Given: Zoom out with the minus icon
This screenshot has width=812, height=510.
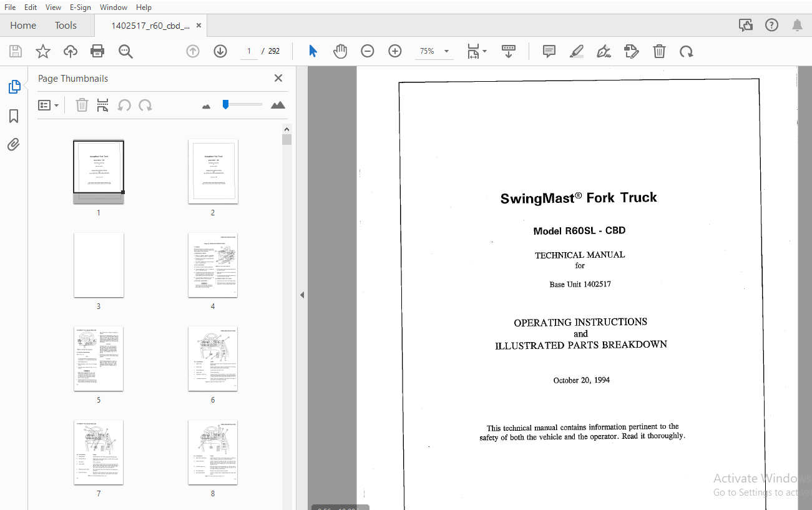Looking at the screenshot, I should coord(368,51).
